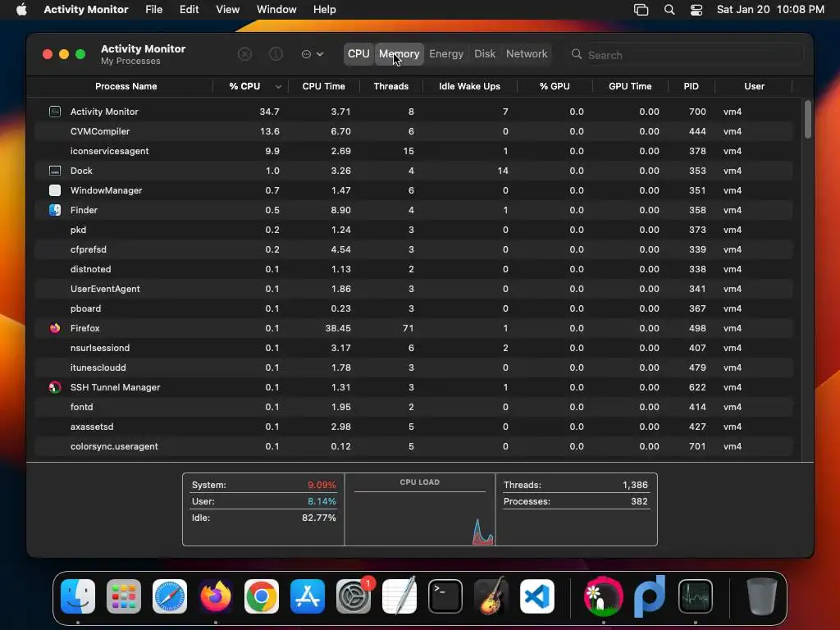Viewport: 840px width, 630px height.
Task: Sort by % CPU column header
Action: click(x=250, y=86)
